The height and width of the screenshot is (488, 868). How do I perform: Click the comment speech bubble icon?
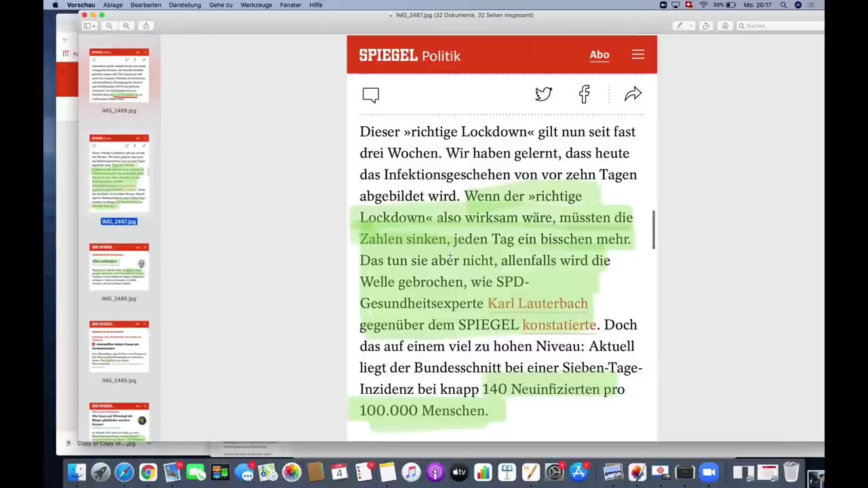(370, 95)
